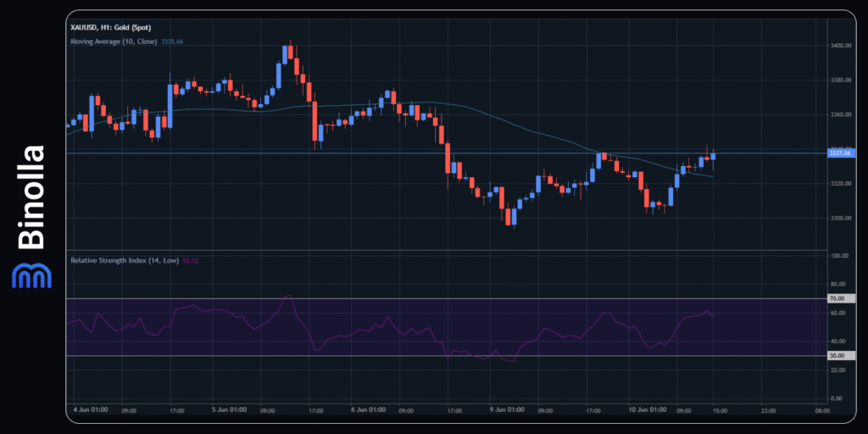Click the 3400.00 mark on price axis
The height and width of the screenshot is (434, 868).
pos(841,45)
